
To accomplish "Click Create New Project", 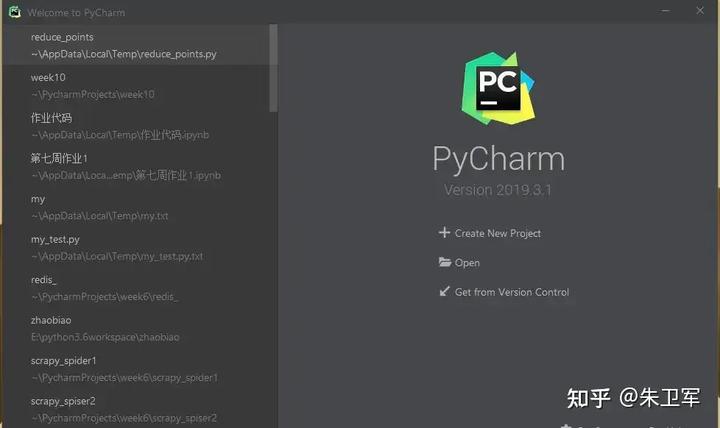I will (x=497, y=233).
